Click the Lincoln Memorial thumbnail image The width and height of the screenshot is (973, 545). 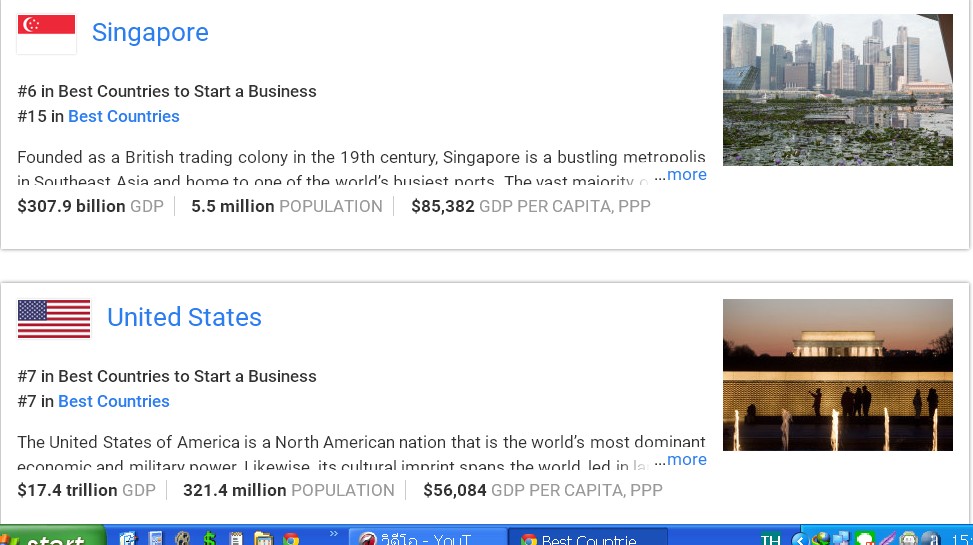tap(837, 375)
